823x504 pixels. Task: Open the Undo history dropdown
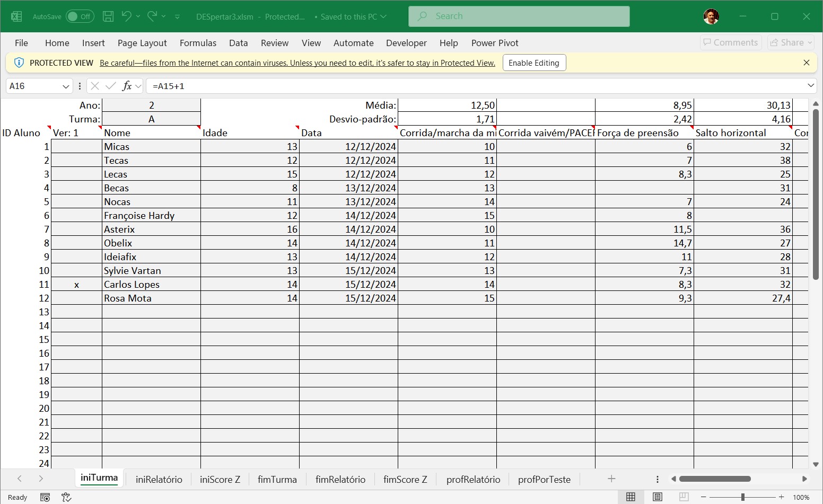point(138,16)
